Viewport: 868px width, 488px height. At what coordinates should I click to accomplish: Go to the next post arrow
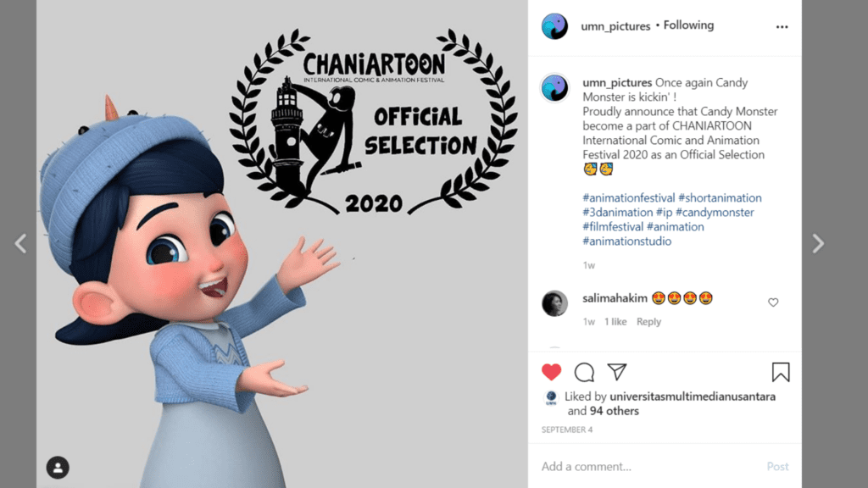[818, 243]
